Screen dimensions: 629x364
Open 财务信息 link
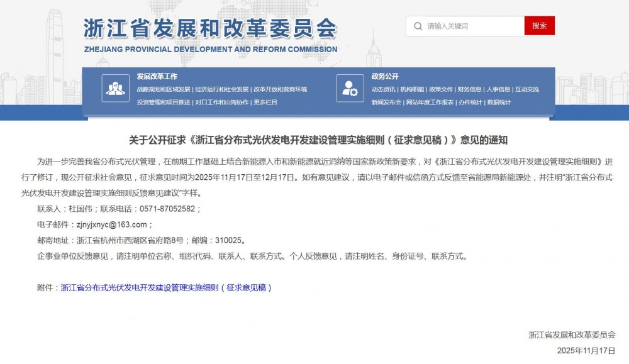(x=469, y=89)
